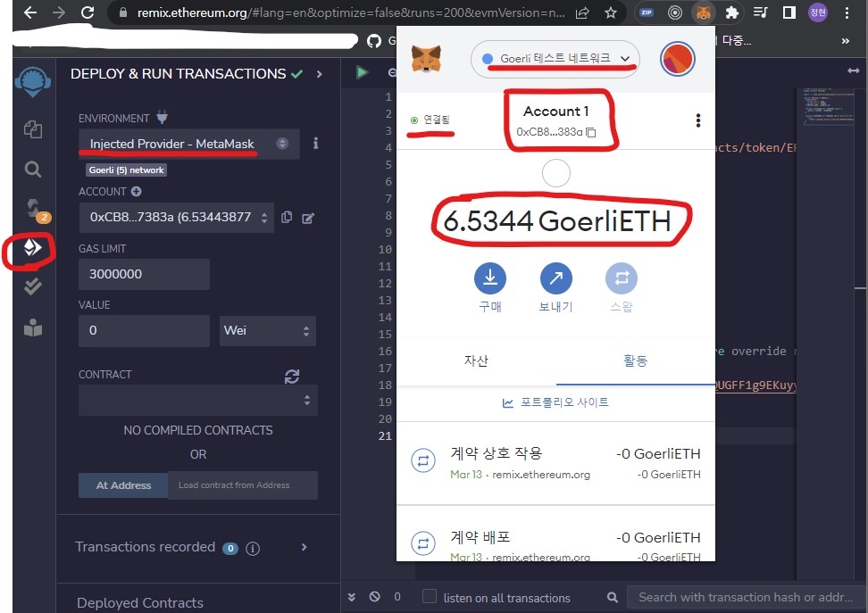Open the browser side panel icon
This screenshot has width=868, height=613.
click(x=789, y=12)
